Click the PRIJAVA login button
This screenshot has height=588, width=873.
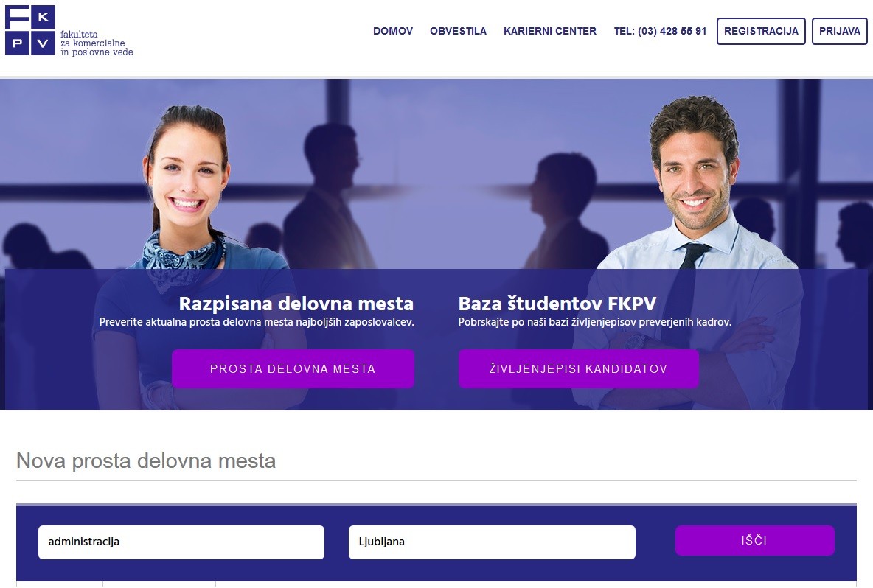pyautogui.click(x=840, y=31)
